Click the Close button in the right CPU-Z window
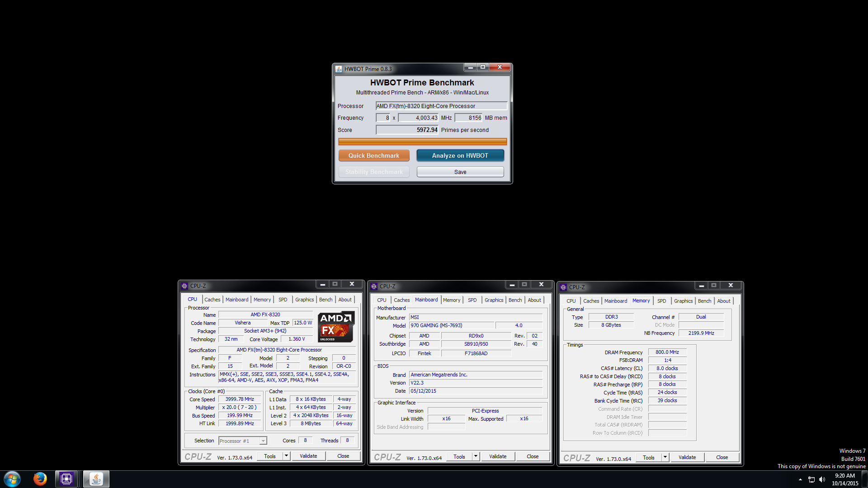868x488 pixels. point(722,458)
